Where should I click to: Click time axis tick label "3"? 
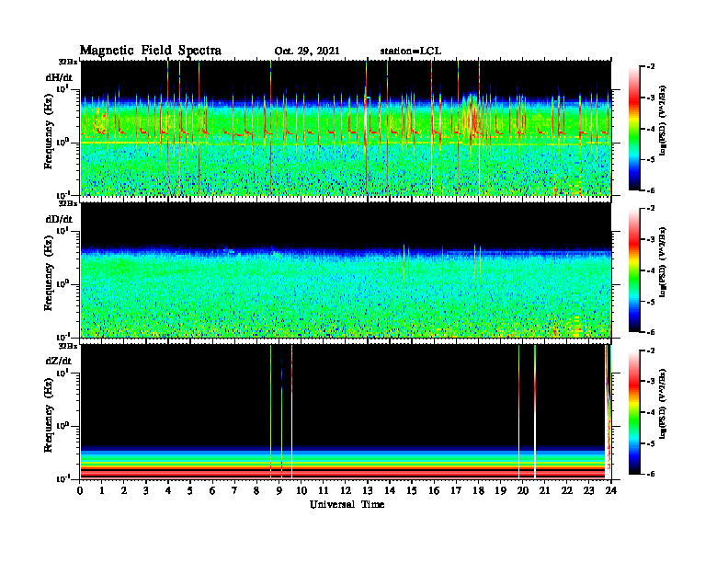click(x=146, y=490)
